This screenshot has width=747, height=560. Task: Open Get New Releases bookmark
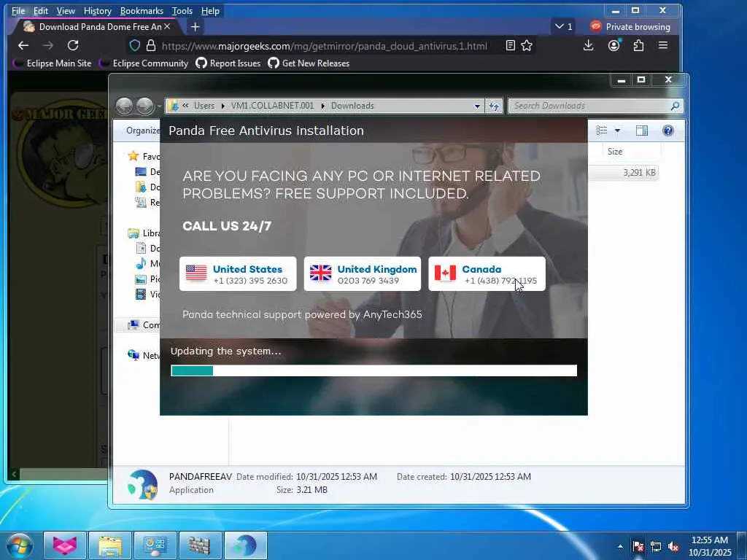pos(309,63)
